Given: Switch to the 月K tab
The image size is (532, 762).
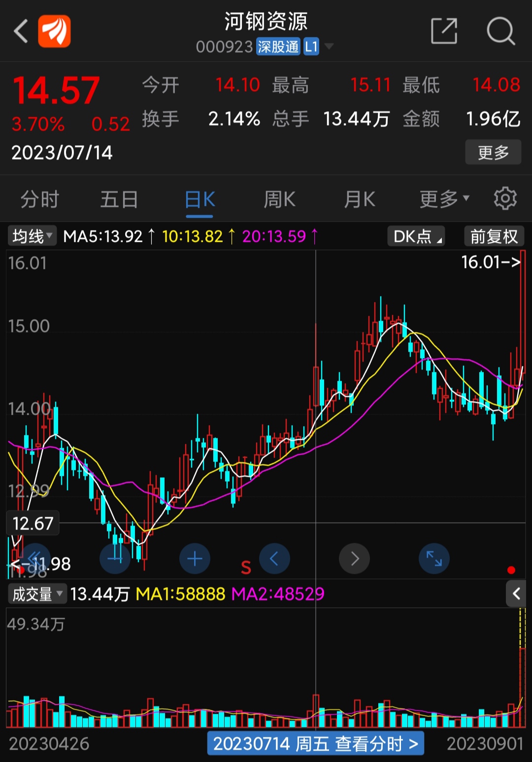Looking at the screenshot, I should coord(360,199).
